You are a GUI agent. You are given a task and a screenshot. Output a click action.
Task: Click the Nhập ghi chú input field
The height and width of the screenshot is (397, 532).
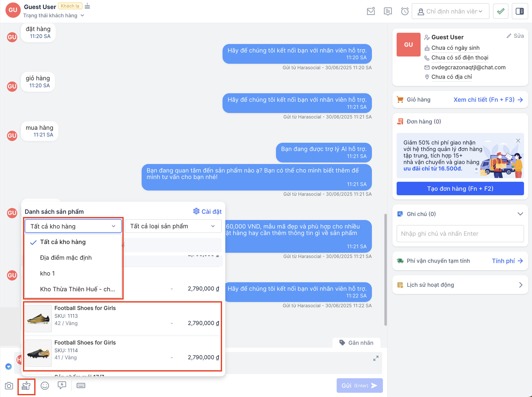point(460,234)
